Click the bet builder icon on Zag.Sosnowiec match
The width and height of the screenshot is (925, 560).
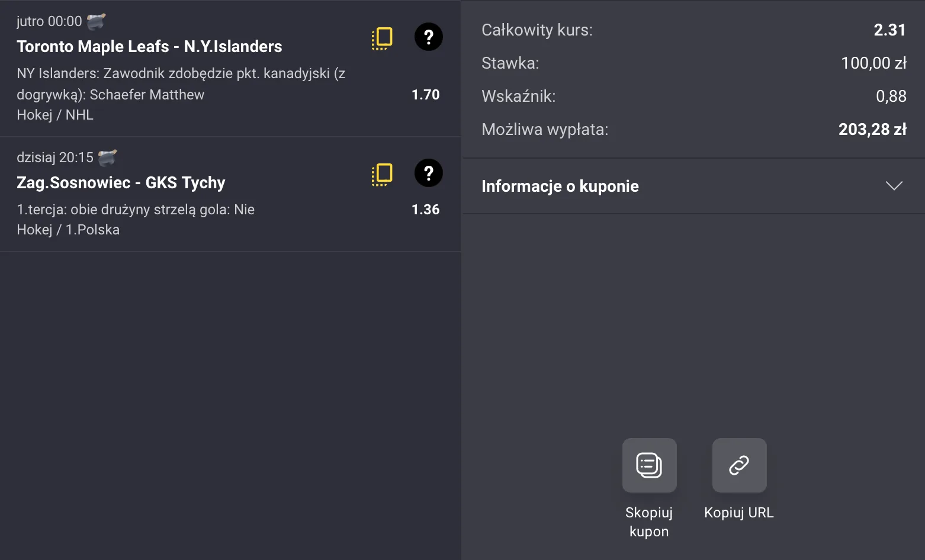[x=382, y=174]
